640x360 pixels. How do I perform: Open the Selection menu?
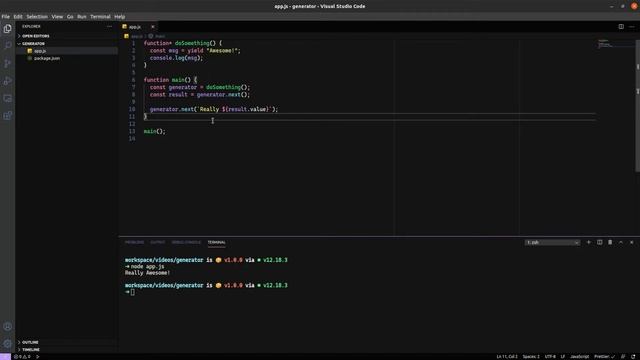37,17
